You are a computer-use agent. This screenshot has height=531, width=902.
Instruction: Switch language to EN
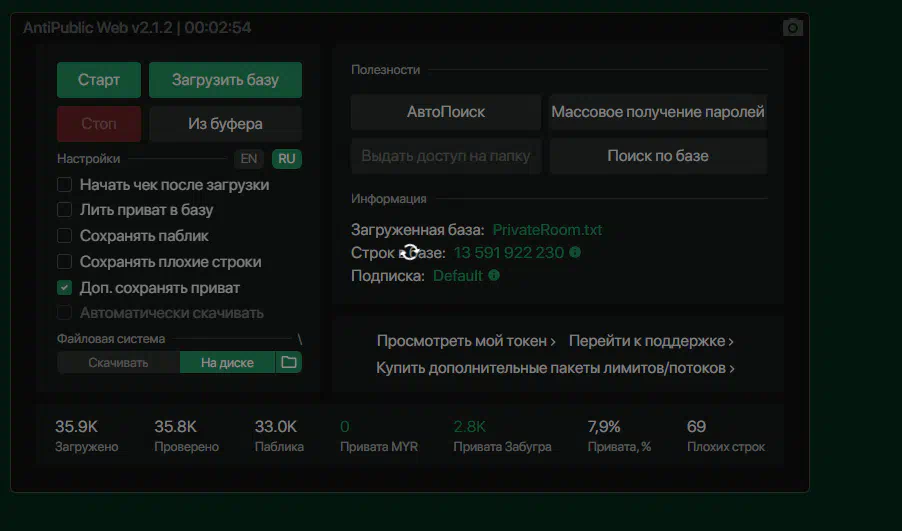249,159
